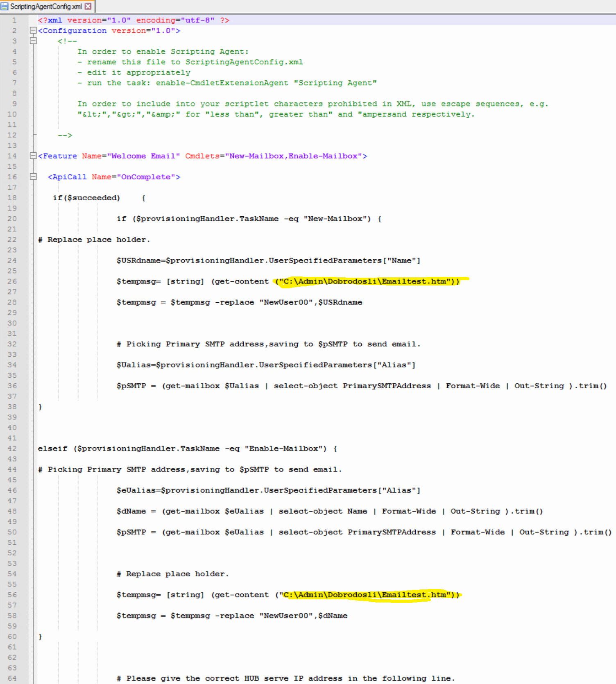
Task: Click '- rename this file to ScriptingAgentConfig.xml' line
Action: [190, 62]
